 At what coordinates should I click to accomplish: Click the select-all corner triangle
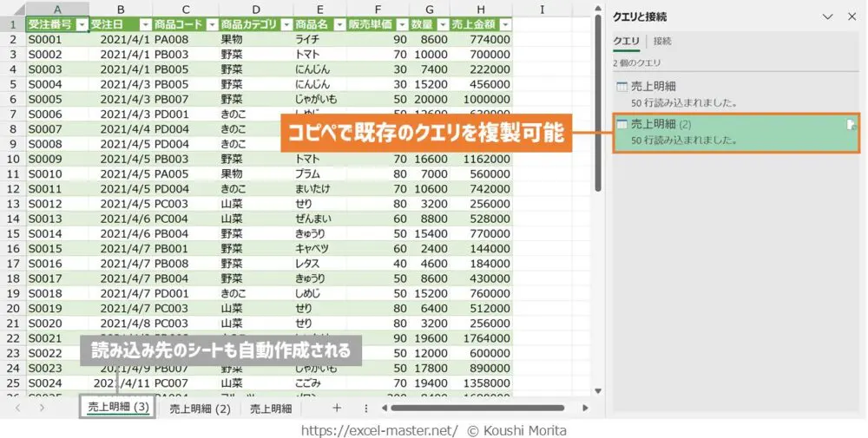click(x=13, y=9)
